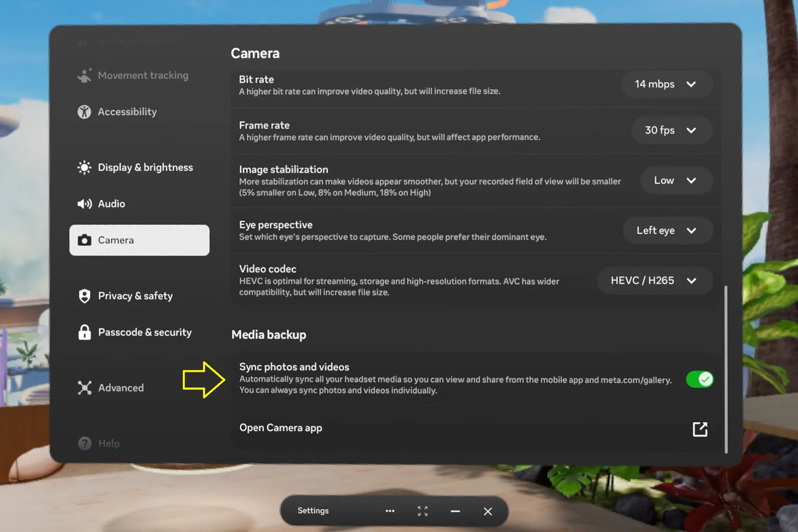Click the Frame rate label
Image resolution: width=798 pixels, height=532 pixels.
264,125
